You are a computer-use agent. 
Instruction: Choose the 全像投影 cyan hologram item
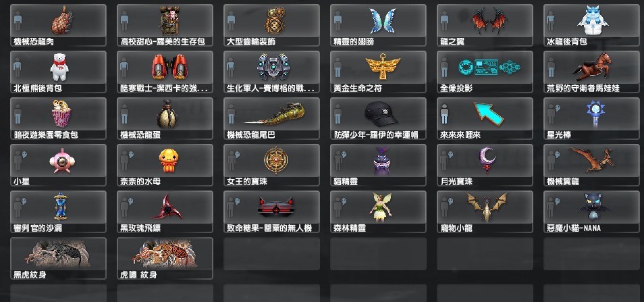click(x=485, y=72)
